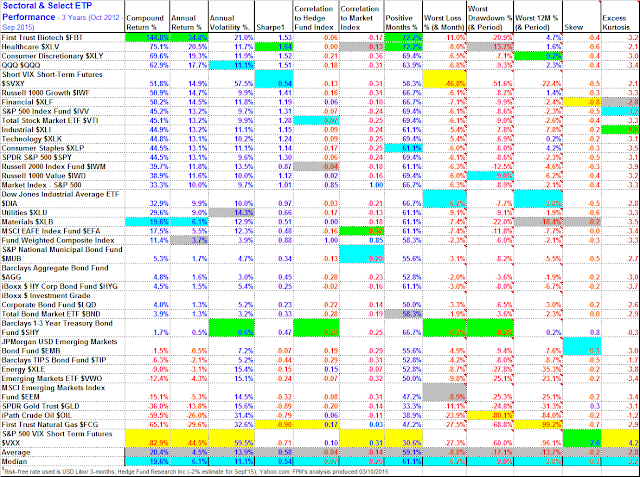Click 'Total Stock Market ETF $VTI' label
The width and height of the screenshot is (640, 477).
[50, 120]
